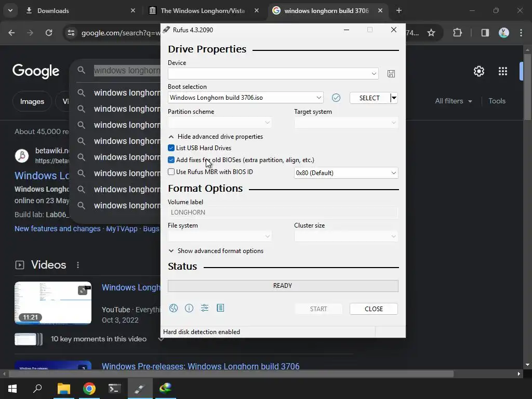The height and width of the screenshot is (399, 532).
Task: Collapse Hide advanced drive properties
Action: (216, 137)
